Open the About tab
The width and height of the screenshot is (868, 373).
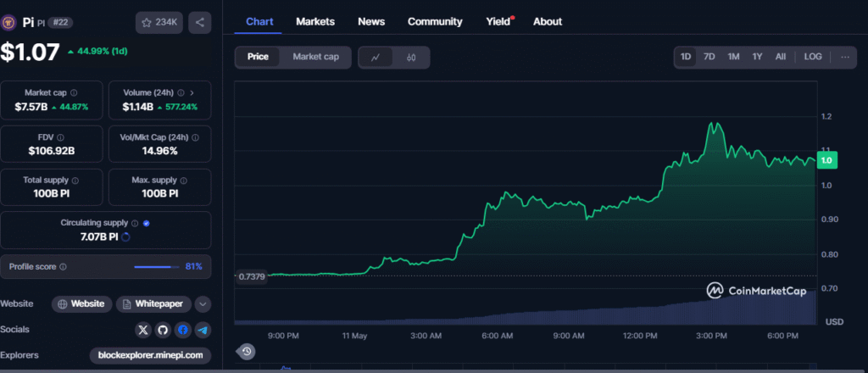click(x=548, y=21)
